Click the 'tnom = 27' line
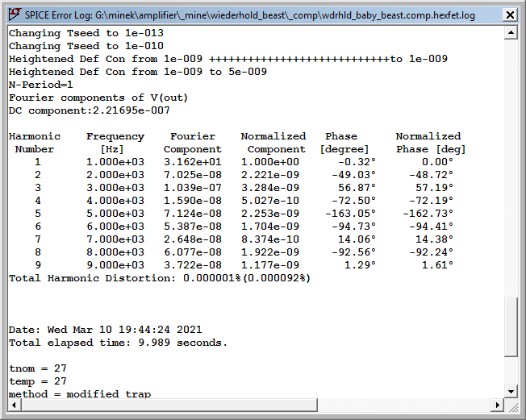 [x=38, y=368]
